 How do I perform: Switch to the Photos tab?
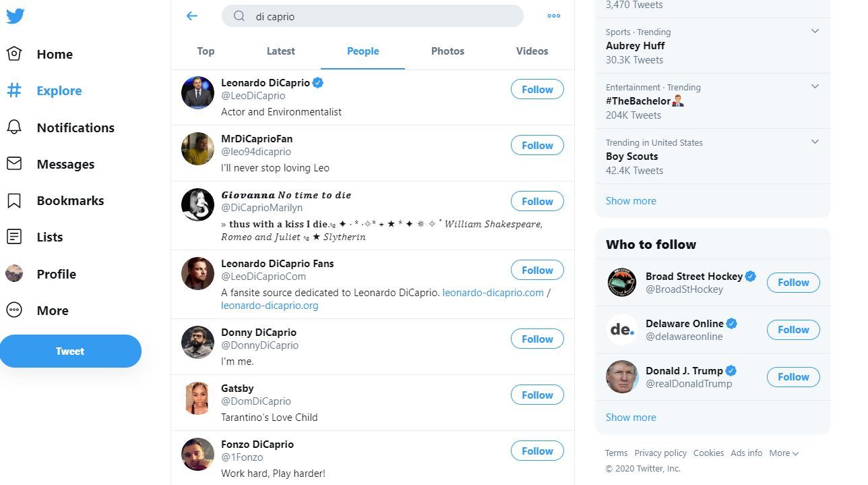coord(447,51)
